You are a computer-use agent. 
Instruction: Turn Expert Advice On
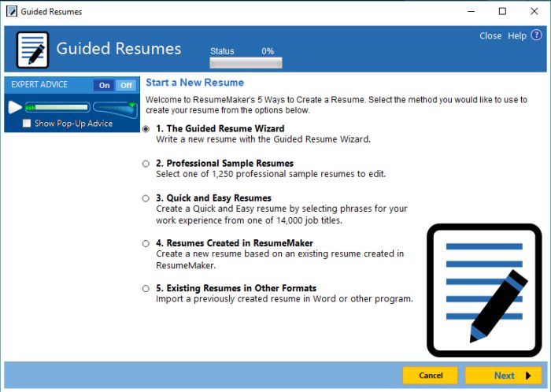click(105, 85)
